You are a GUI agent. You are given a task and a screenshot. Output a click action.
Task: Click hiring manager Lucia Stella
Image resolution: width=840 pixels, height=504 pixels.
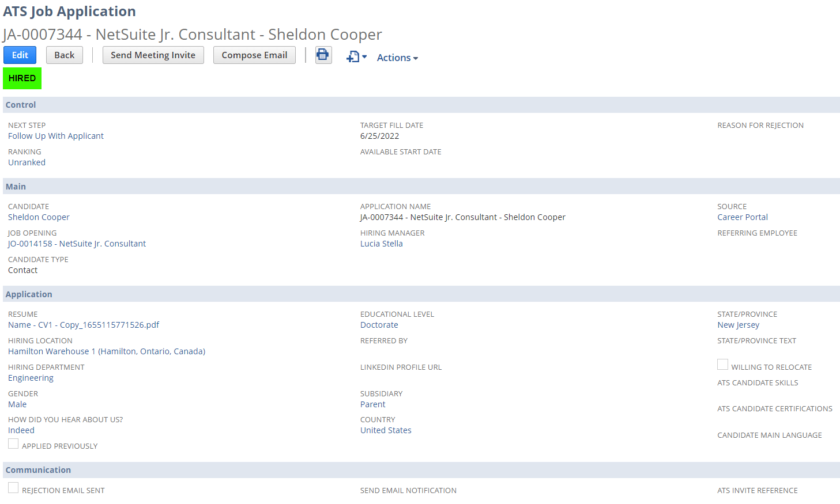[x=382, y=244]
